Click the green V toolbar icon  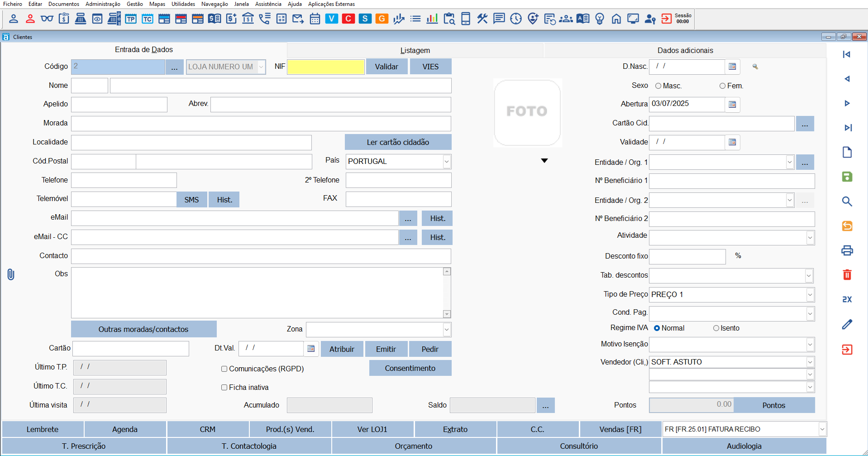[x=331, y=19]
